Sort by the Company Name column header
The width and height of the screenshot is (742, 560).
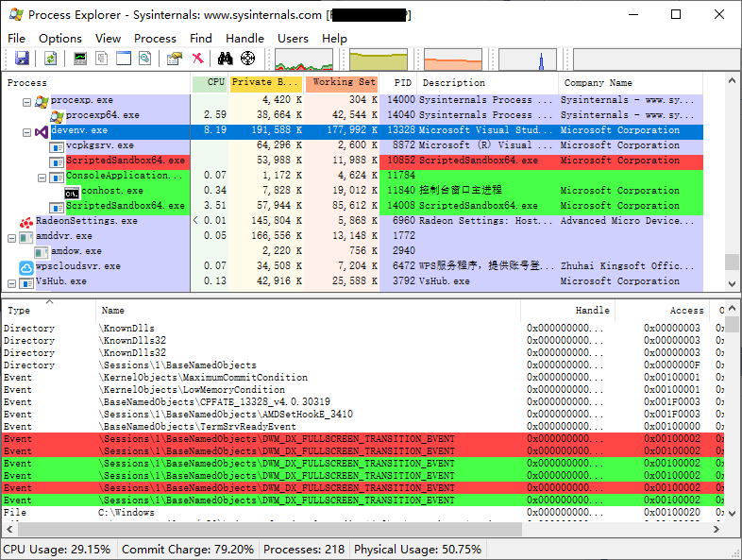631,83
